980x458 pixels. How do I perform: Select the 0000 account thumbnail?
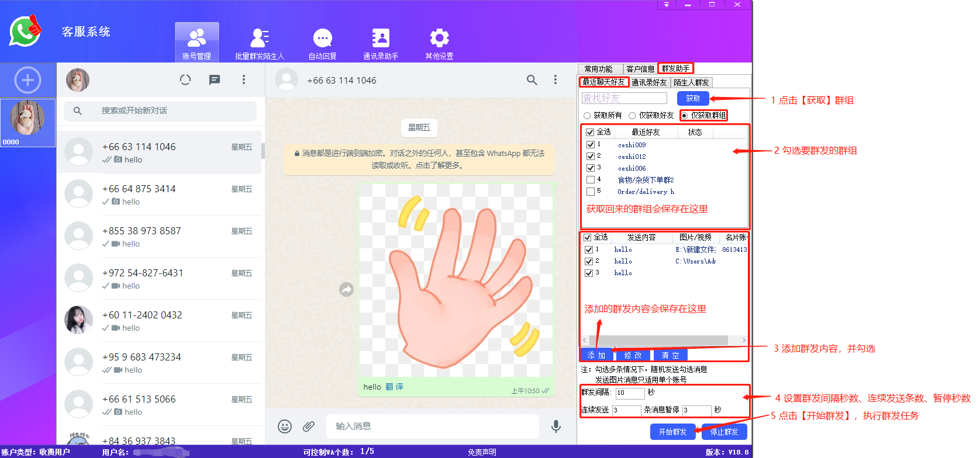[x=27, y=123]
